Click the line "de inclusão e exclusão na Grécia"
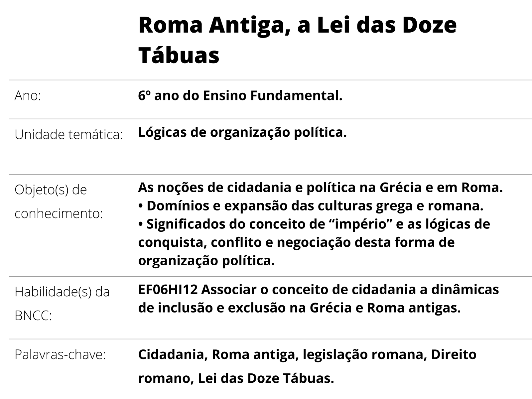Image resolution: width=532 pixels, height=399 pixels. [299, 308]
